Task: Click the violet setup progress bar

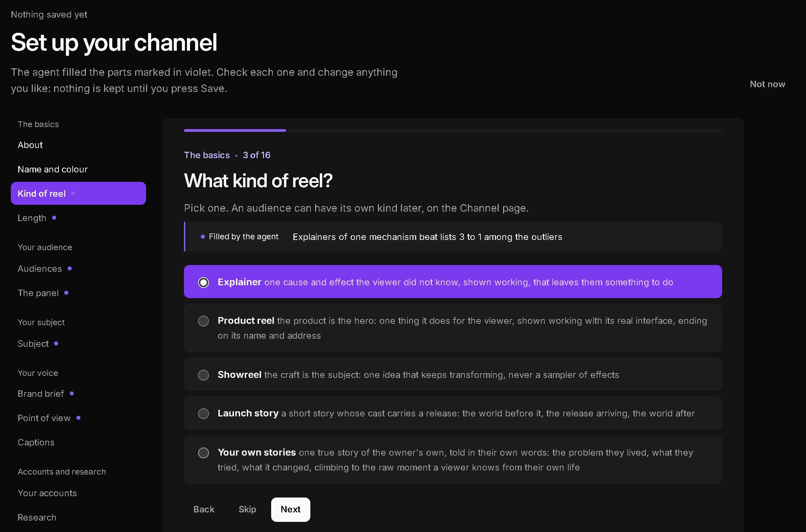Action: pyautogui.click(x=235, y=130)
